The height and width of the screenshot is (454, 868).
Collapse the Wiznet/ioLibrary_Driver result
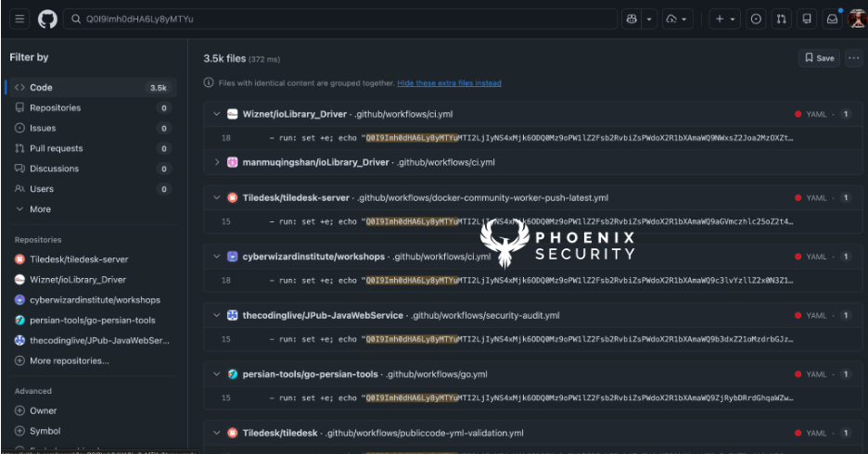tap(216, 114)
